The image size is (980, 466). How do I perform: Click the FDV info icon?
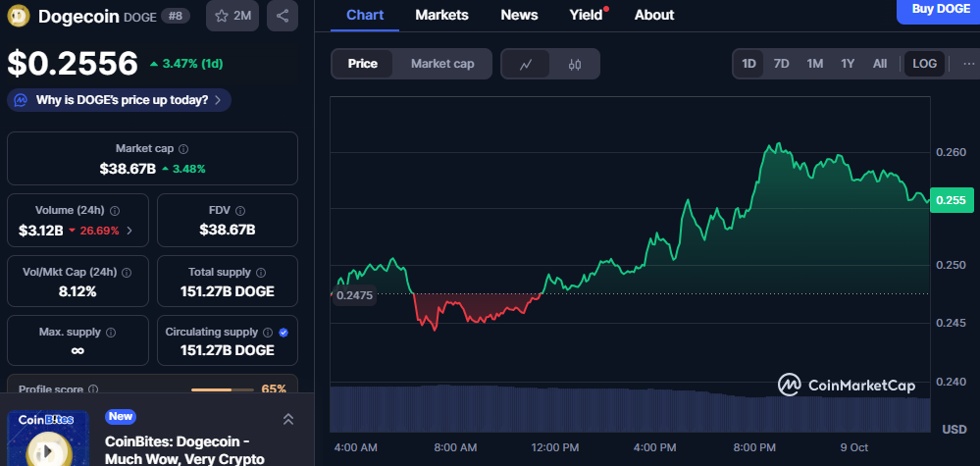pyautogui.click(x=239, y=211)
